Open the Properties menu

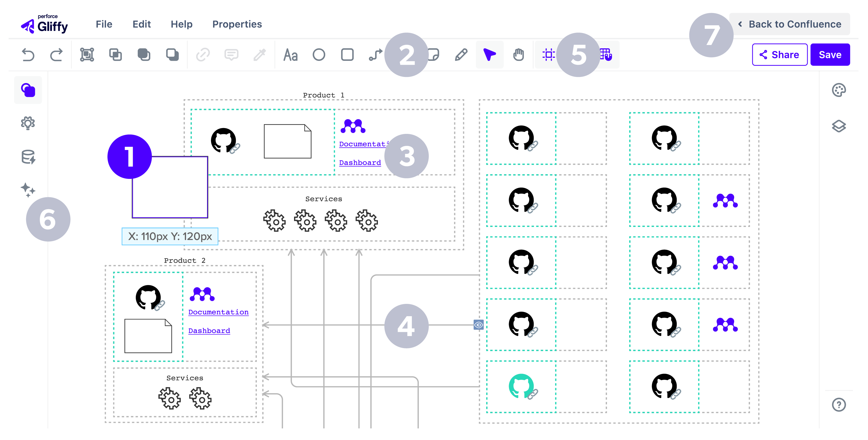pos(237,24)
